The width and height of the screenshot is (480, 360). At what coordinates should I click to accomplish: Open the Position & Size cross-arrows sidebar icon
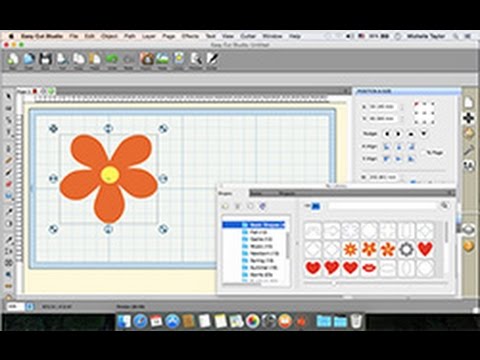click(x=469, y=118)
